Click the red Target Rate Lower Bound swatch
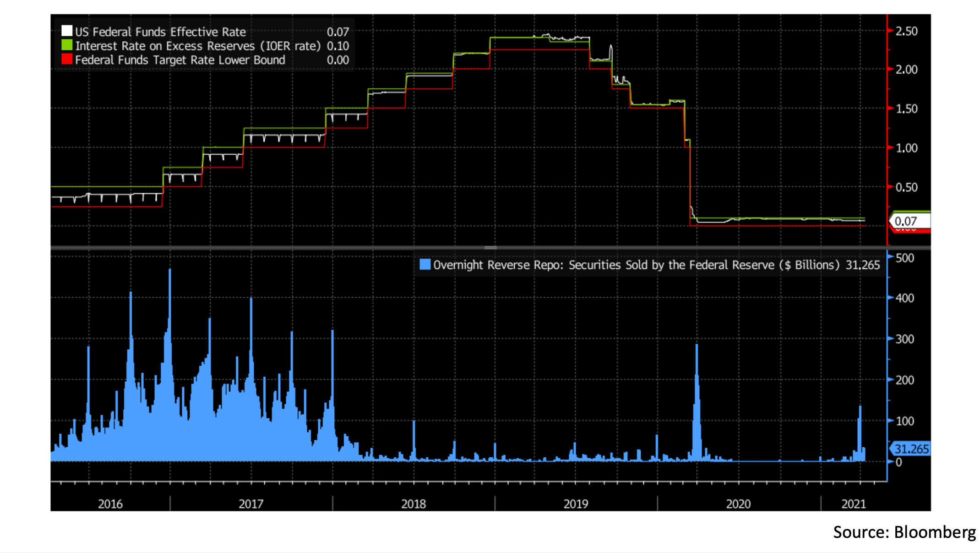The height and width of the screenshot is (553, 980). coord(67,60)
